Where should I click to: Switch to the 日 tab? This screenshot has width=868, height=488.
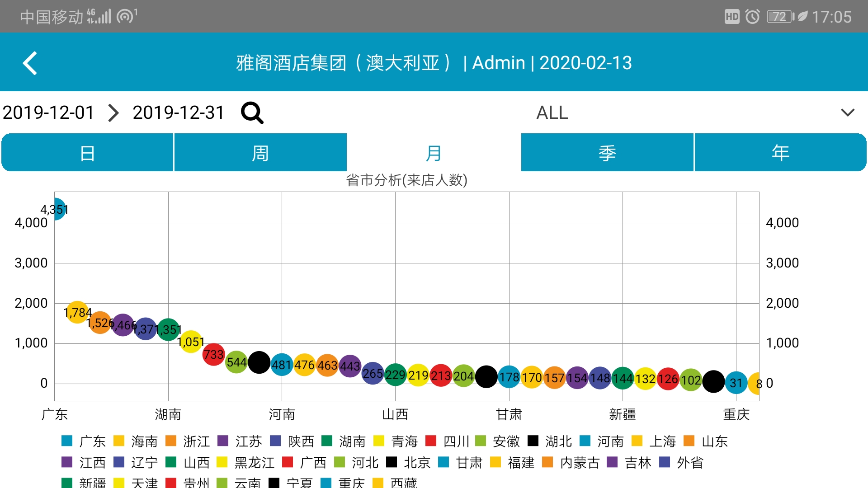pos(88,153)
